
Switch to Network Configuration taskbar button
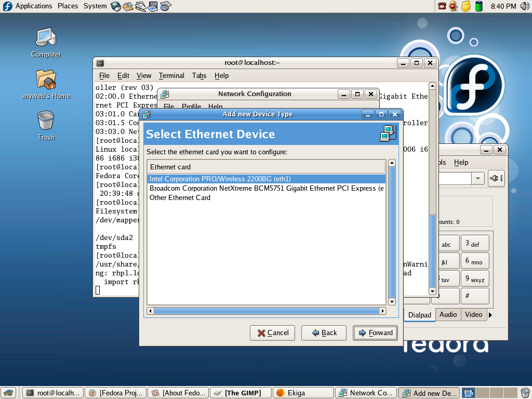[366, 393]
